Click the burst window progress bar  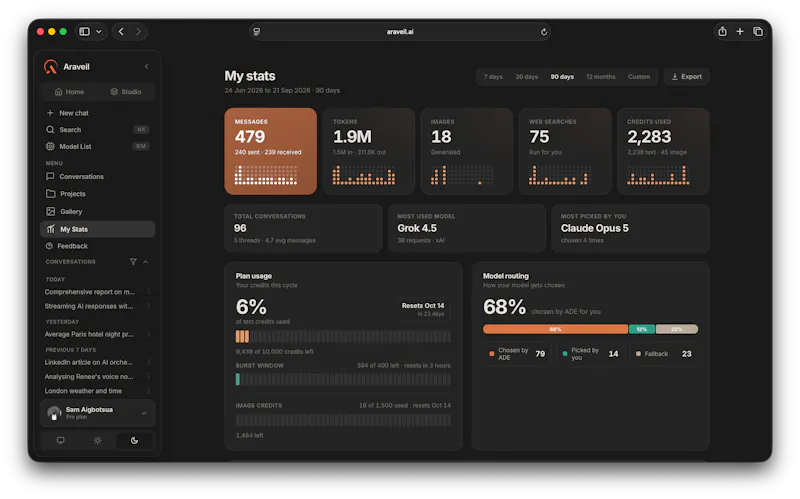[343, 379]
